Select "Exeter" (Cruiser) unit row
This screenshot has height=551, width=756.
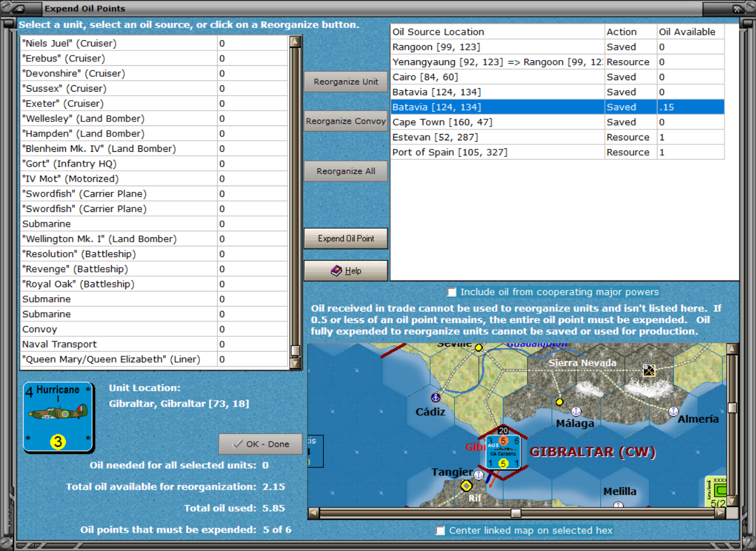click(x=154, y=104)
